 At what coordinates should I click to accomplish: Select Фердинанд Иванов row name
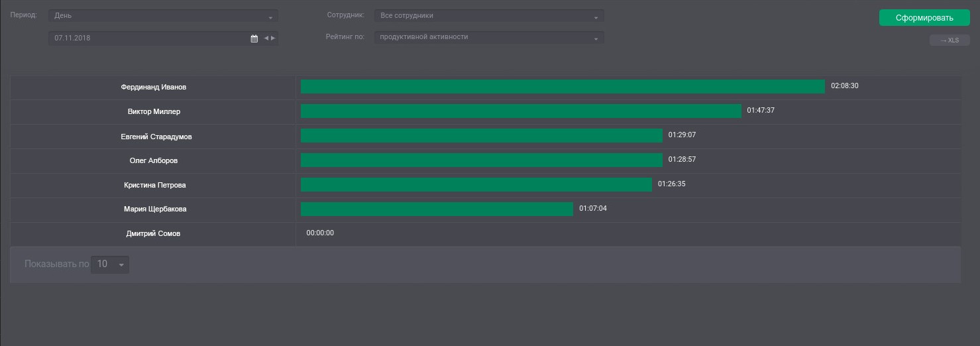click(153, 87)
